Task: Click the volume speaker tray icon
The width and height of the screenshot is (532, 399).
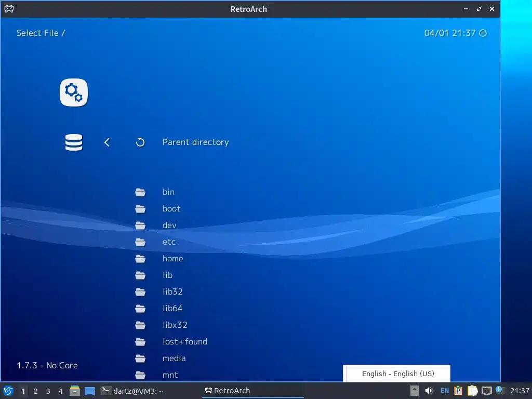Action: (x=429, y=391)
